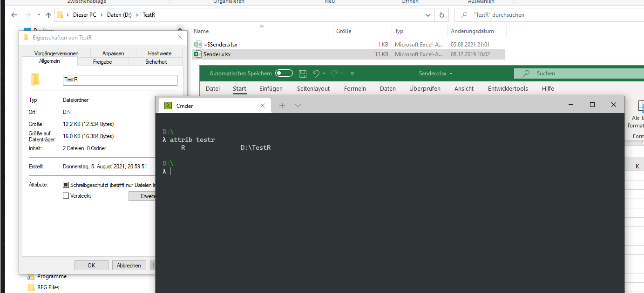Click Dieser PC in address breadcrumb
The image size is (644, 293).
pyautogui.click(x=85, y=15)
